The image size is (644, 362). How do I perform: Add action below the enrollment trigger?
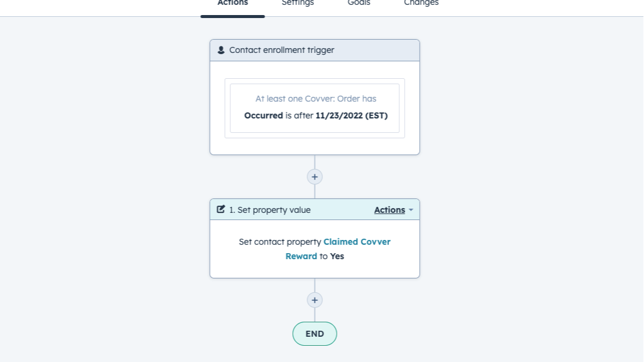click(x=314, y=177)
